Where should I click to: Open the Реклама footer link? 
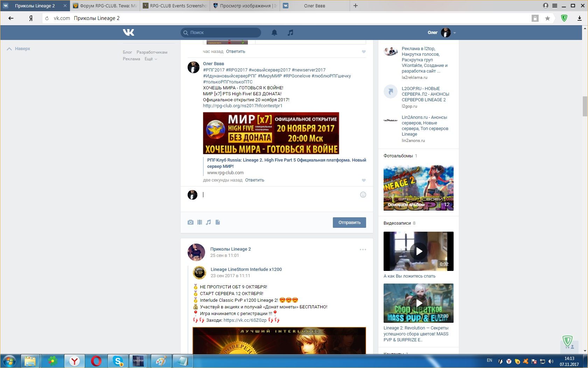click(x=132, y=59)
